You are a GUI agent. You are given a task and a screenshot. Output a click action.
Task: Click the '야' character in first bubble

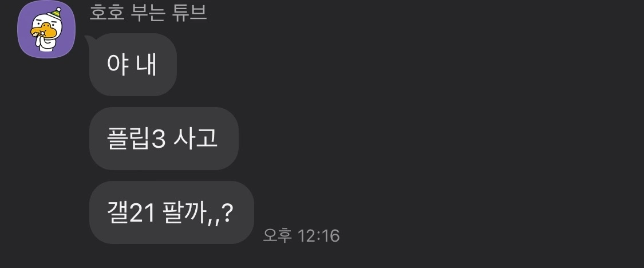pyautogui.click(x=115, y=65)
